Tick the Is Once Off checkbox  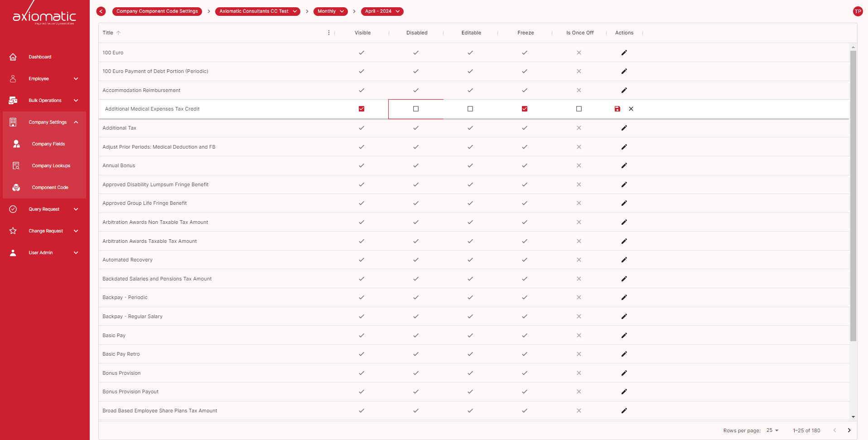point(579,109)
